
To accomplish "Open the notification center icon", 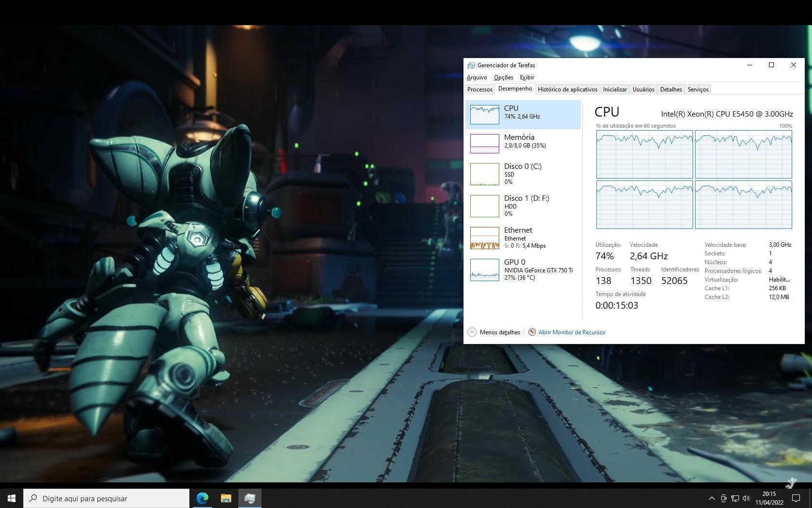I will (796, 498).
